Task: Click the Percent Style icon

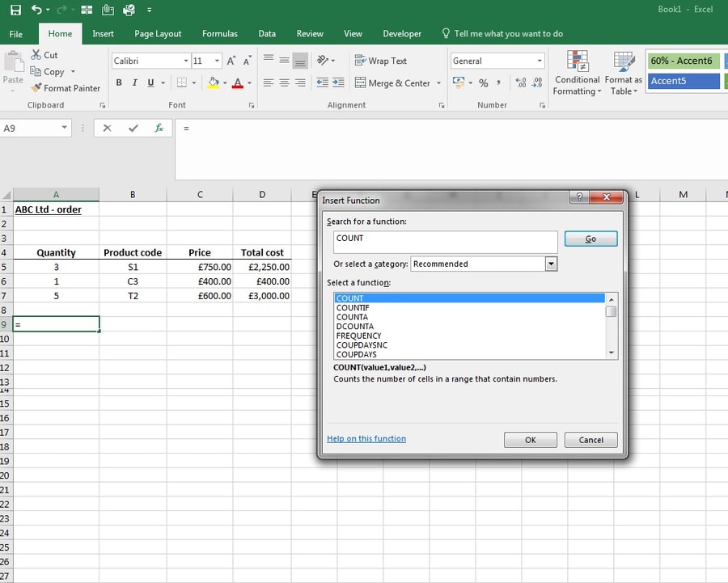Action: [484, 83]
